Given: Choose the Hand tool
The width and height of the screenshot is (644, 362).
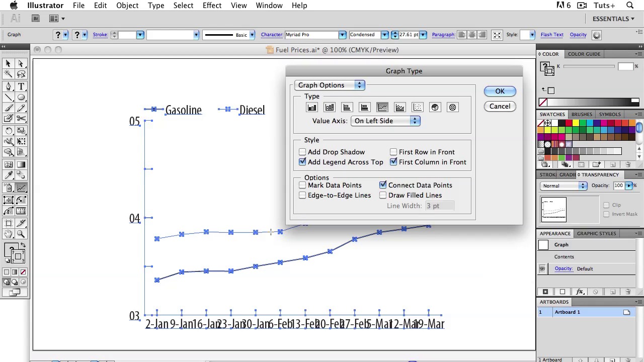Looking at the screenshot, I should click(x=8, y=234).
